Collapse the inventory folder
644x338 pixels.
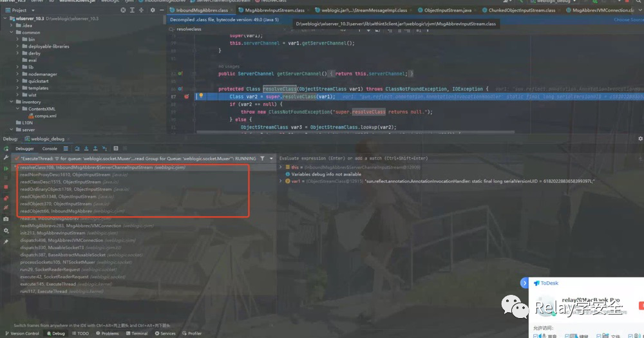[12, 102]
